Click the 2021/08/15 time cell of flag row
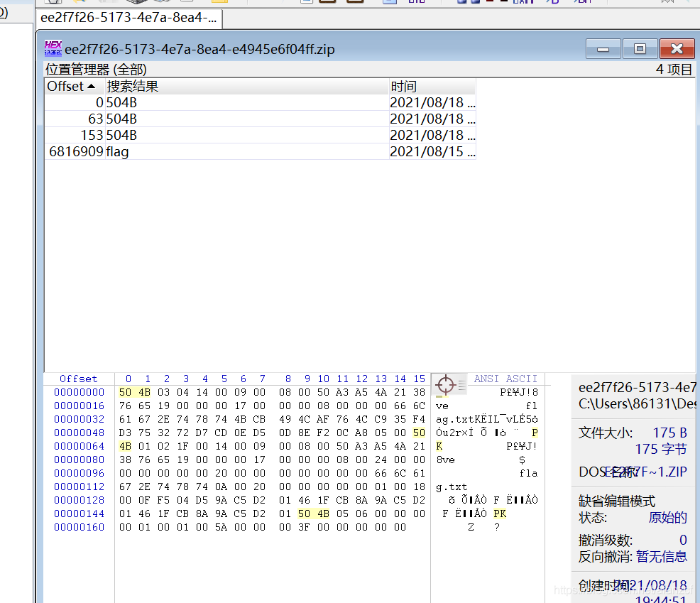Image resolution: width=700 pixels, height=603 pixels. pos(432,152)
